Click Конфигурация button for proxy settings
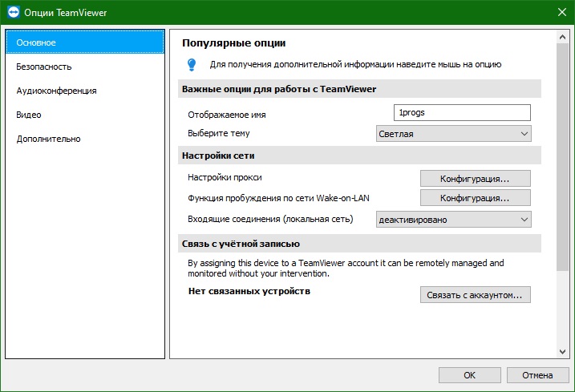The image size is (575, 392). [x=476, y=179]
